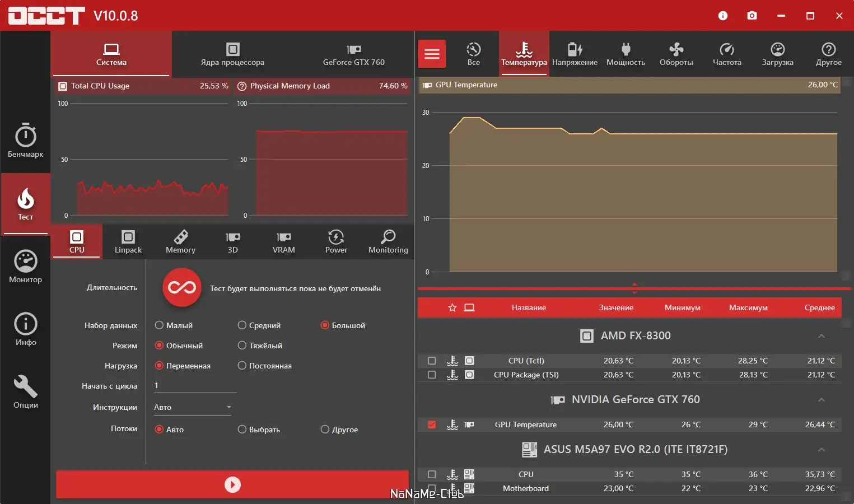Start the test with play button
The width and height of the screenshot is (854, 504).
point(232,484)
